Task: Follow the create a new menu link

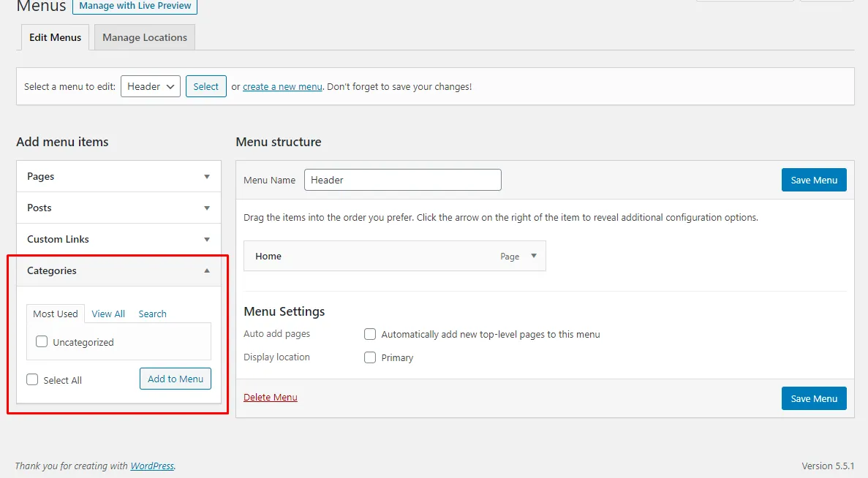Action: 282,86
